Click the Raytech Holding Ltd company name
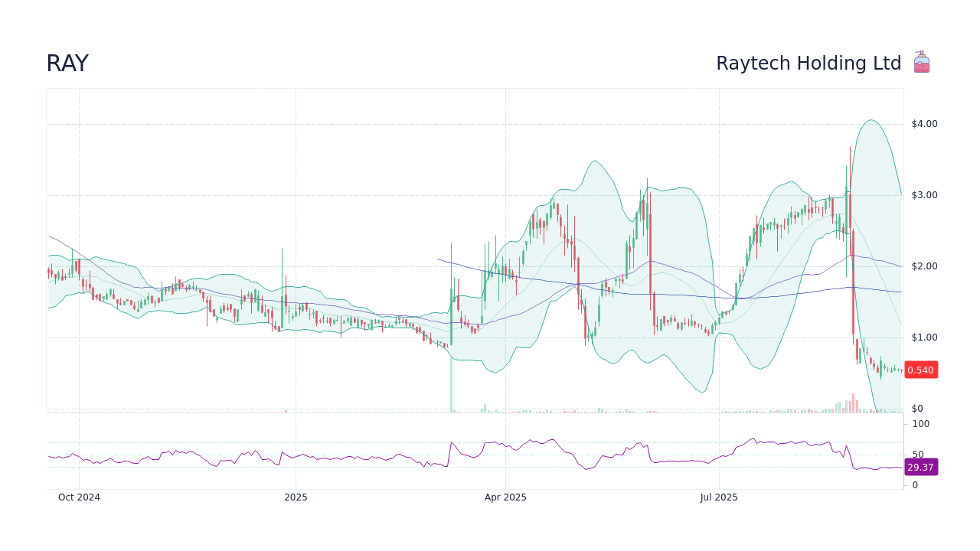 point(809,63)
